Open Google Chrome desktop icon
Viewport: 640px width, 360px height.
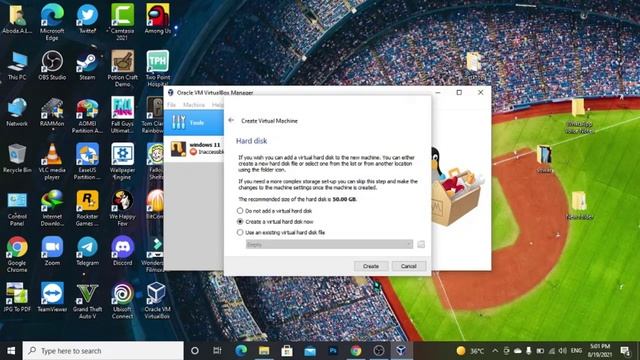[x=17, y=255]
